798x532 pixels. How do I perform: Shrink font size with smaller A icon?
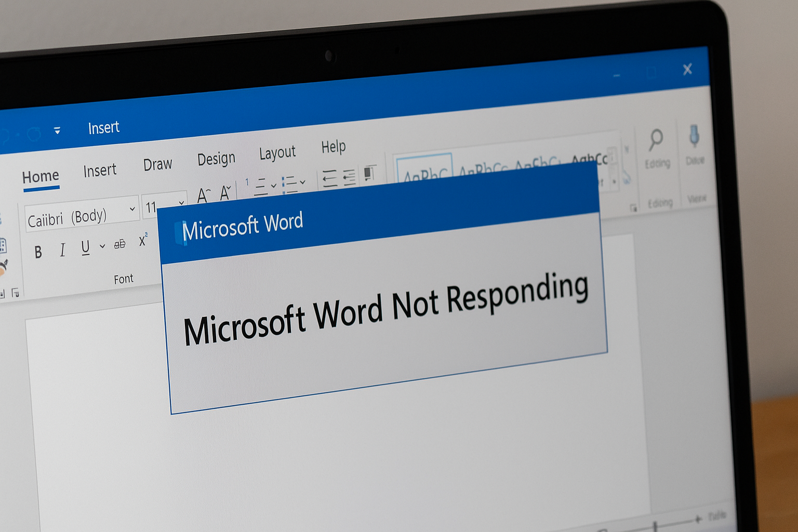(x=225, y=193)
